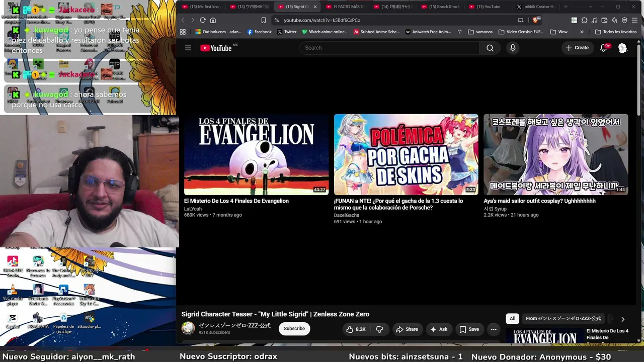Open the 'Video Genshin FUE...' bookmarks folder
The image size is (644, 362).
(521, 32)
